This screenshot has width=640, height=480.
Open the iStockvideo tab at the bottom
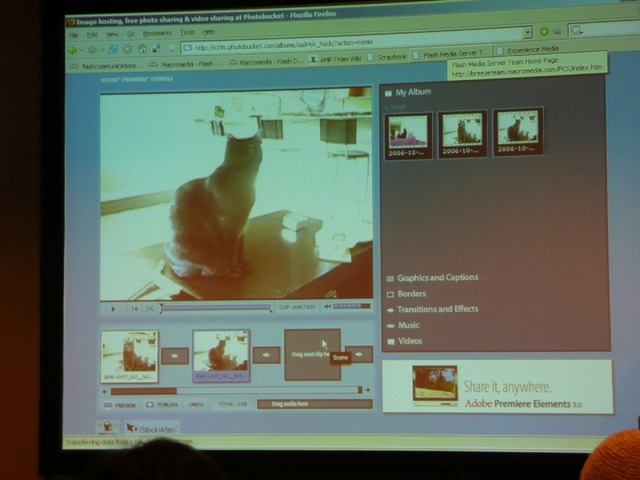[152, 429]
